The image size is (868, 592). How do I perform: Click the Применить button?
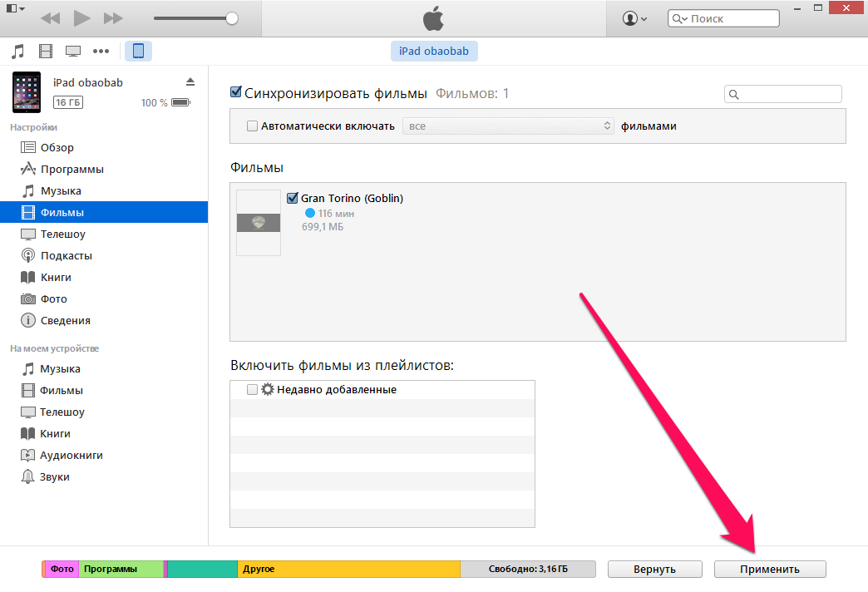pos(770,570)
